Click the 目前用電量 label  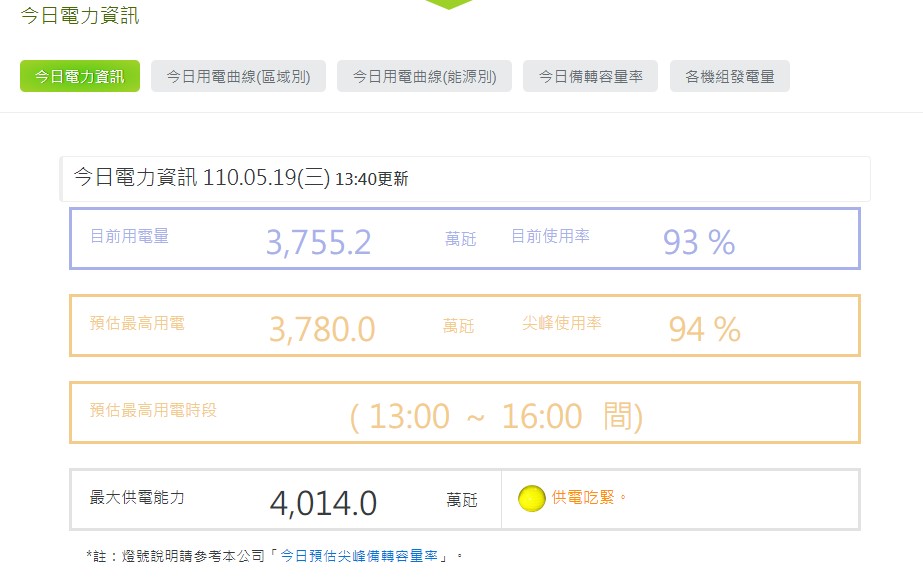click(x=130, y=237)
